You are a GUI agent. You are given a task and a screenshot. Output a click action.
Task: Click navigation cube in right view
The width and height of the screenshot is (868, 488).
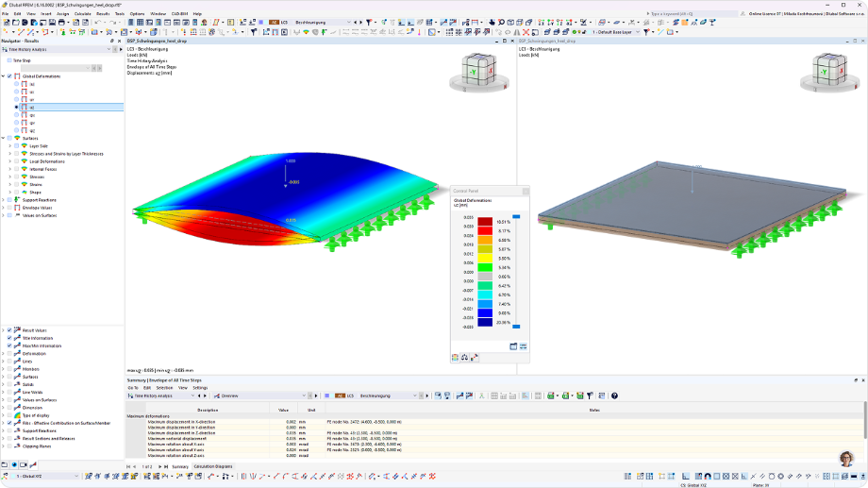[x=830, y=73]
